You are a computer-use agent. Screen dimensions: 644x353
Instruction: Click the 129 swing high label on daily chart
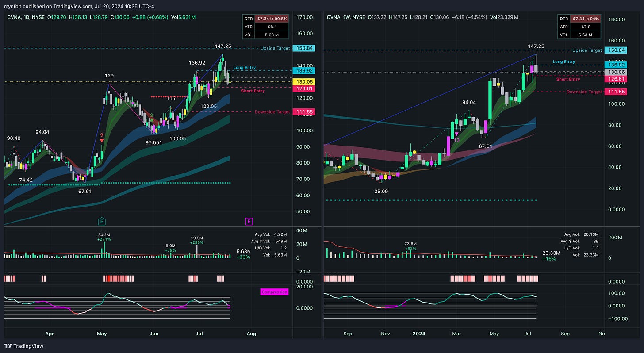click(109, 76)
